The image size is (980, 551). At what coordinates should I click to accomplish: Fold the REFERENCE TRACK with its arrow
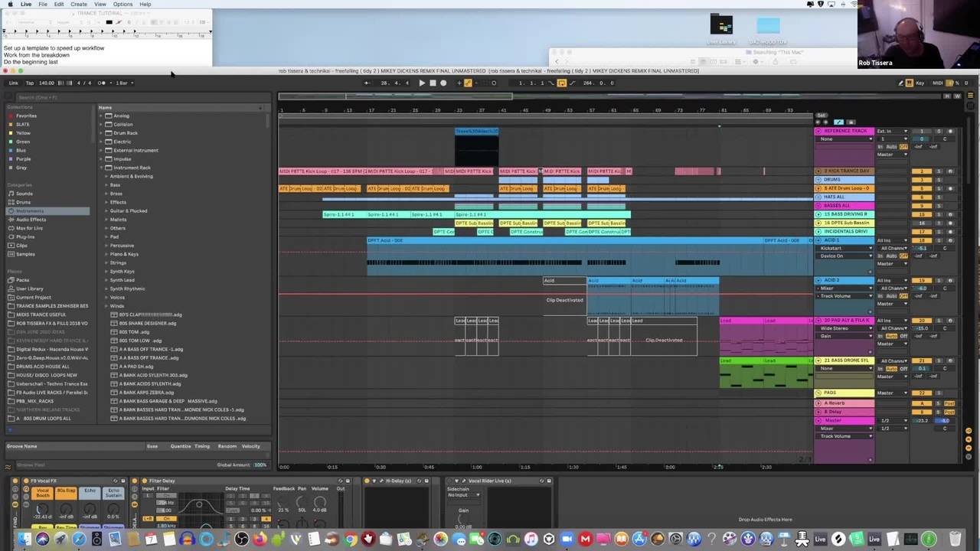[x=818, y=131]
